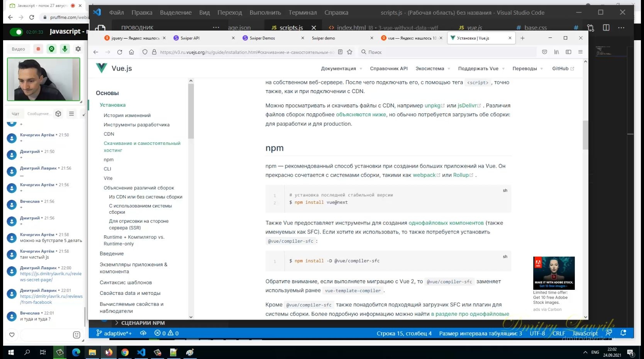The width and height of the screenshot is (644, 359).
Task: Expand the Поддержать Vue dropdown
Action: click(x=481, y=69)
